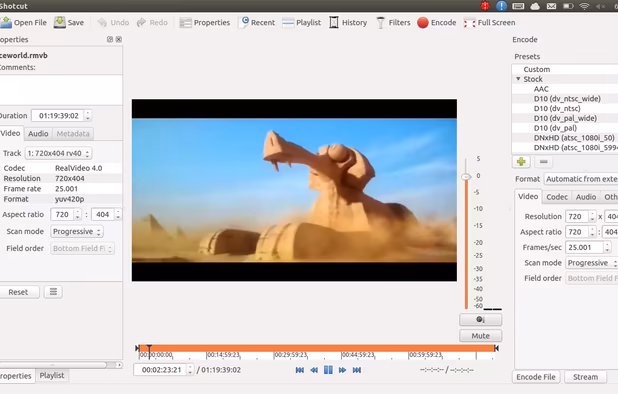Open the Filters panel

393,22
